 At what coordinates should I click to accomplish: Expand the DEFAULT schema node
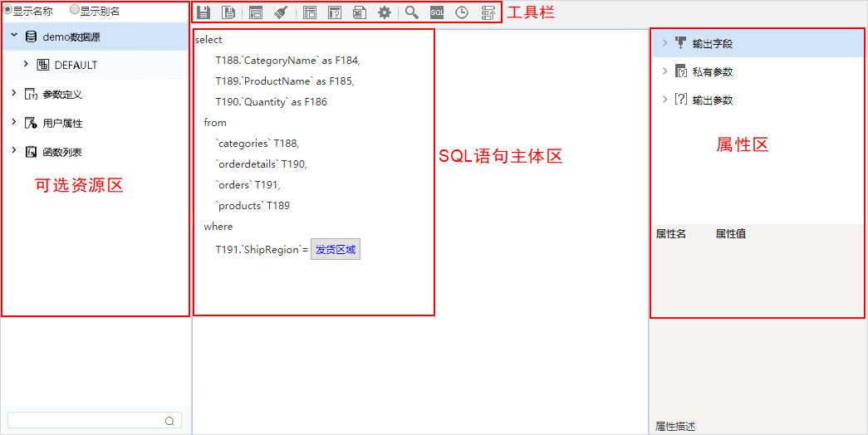click(26, 64)
